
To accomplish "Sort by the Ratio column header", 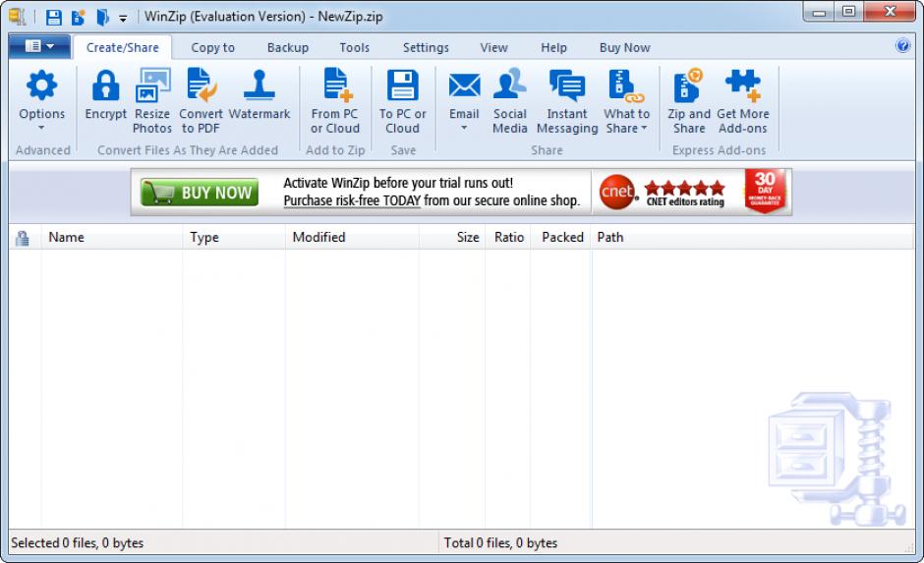I will click(x=508, y=238).
